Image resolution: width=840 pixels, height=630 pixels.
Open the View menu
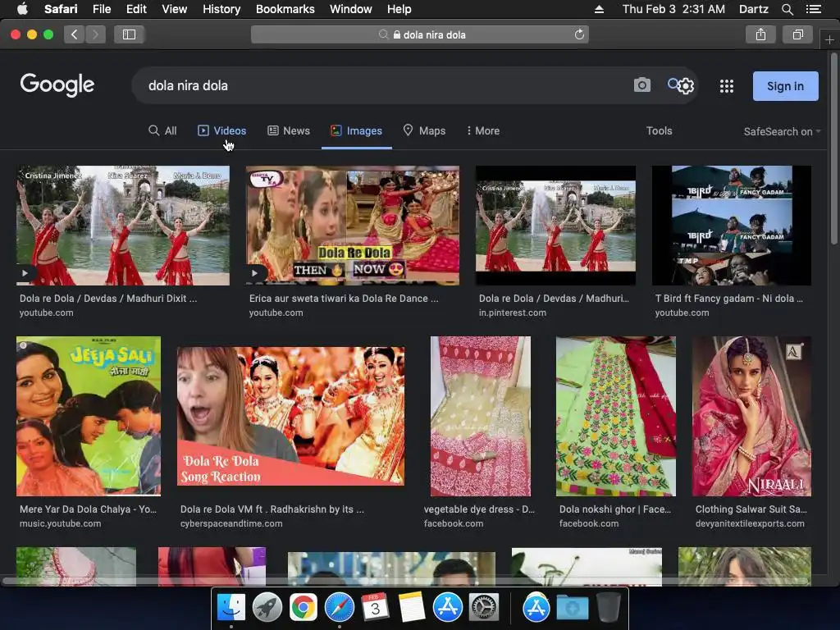pyautogui.click(x=174, y=9)
